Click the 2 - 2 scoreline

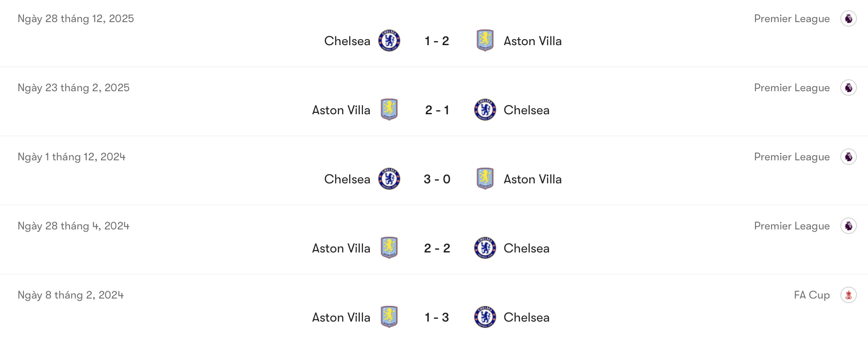tap(437, 248)
